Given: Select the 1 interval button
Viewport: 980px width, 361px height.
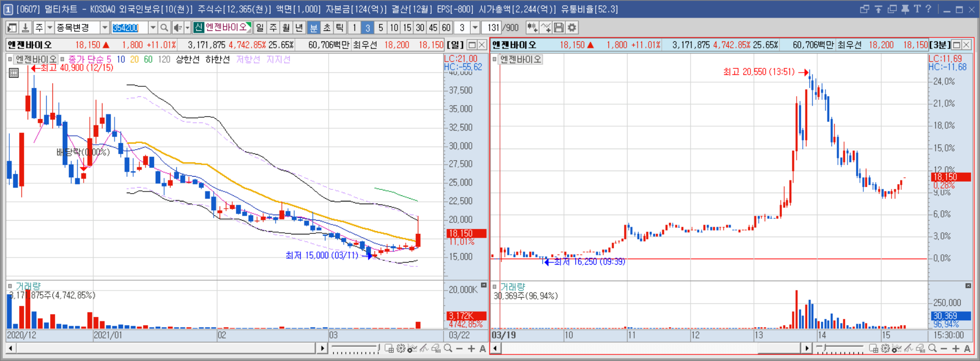Looking at the screenshot, I should tap(354, 28).
